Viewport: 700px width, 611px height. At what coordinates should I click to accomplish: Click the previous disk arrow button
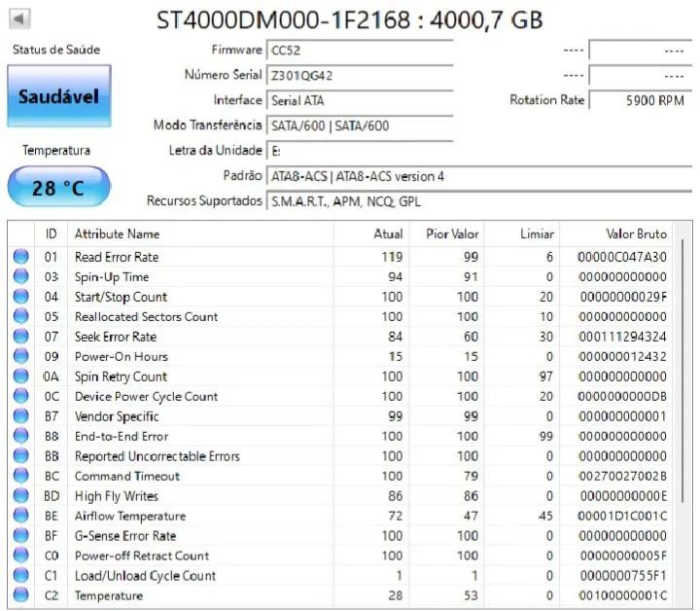(19, 19)
